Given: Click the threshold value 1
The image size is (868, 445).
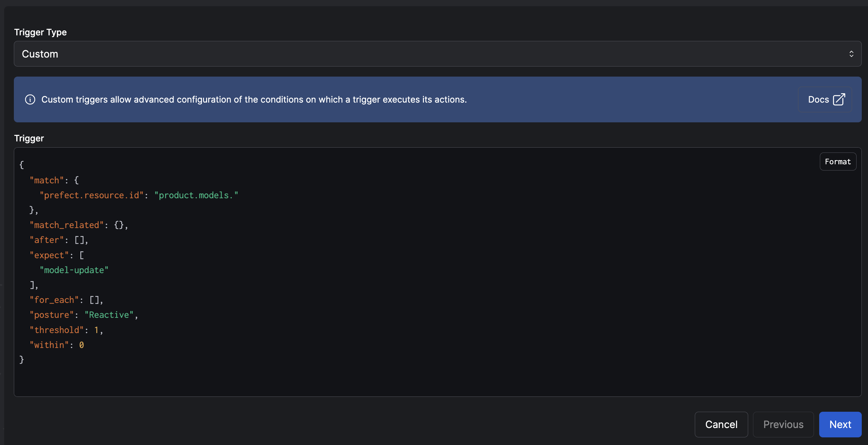Looking at the screenshot, I should coord(97,330).
